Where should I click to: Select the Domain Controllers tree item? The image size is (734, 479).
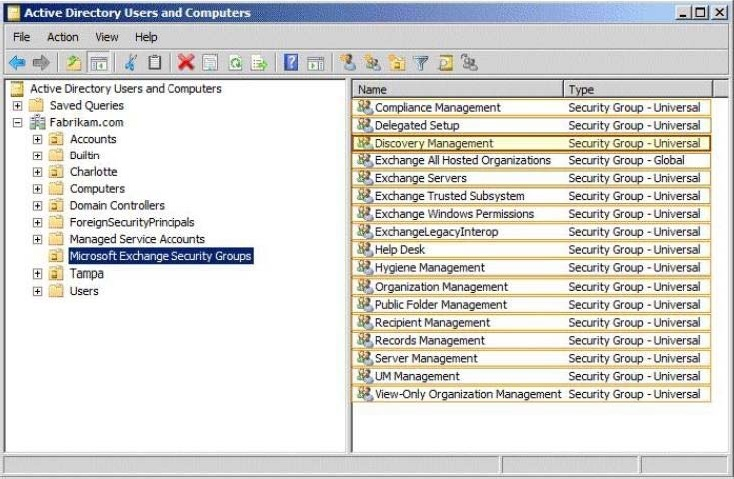(117, 206)
